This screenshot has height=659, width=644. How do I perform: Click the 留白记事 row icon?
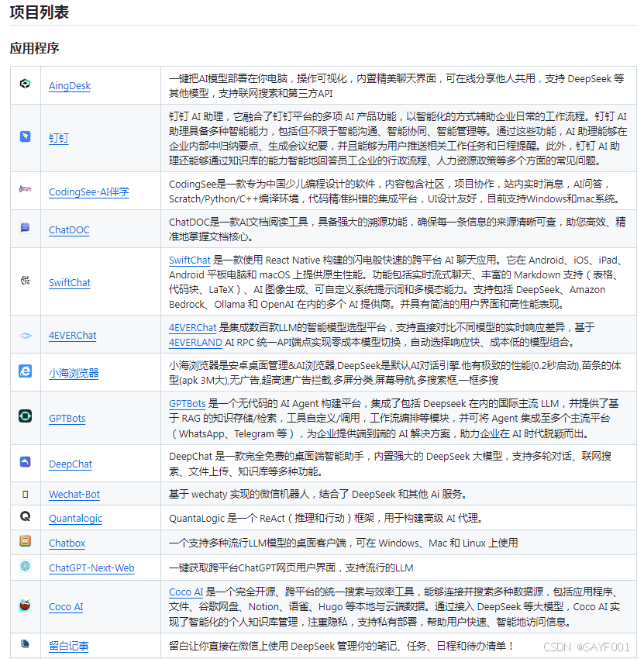tap(26, 643)
